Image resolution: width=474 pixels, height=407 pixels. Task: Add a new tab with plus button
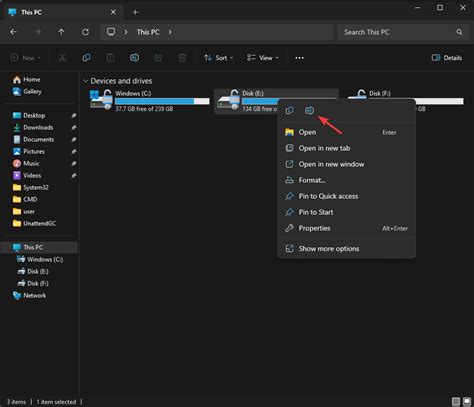pyautogui.click(x=135, y=12)
